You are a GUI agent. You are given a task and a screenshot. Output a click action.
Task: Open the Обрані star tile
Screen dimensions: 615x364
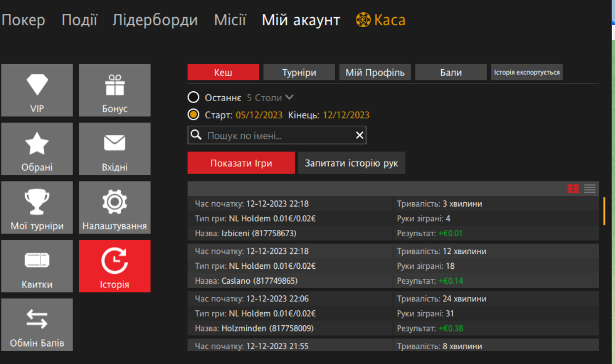pos(37,149)
